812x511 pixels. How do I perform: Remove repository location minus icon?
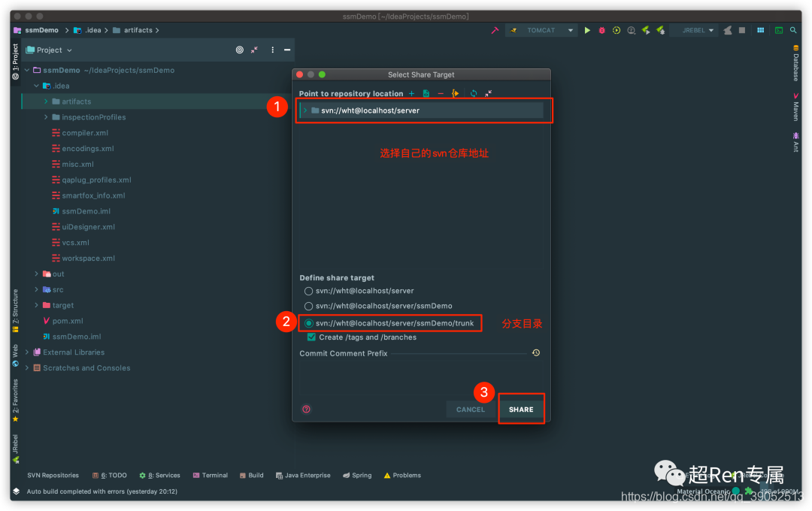click(440, 94)
